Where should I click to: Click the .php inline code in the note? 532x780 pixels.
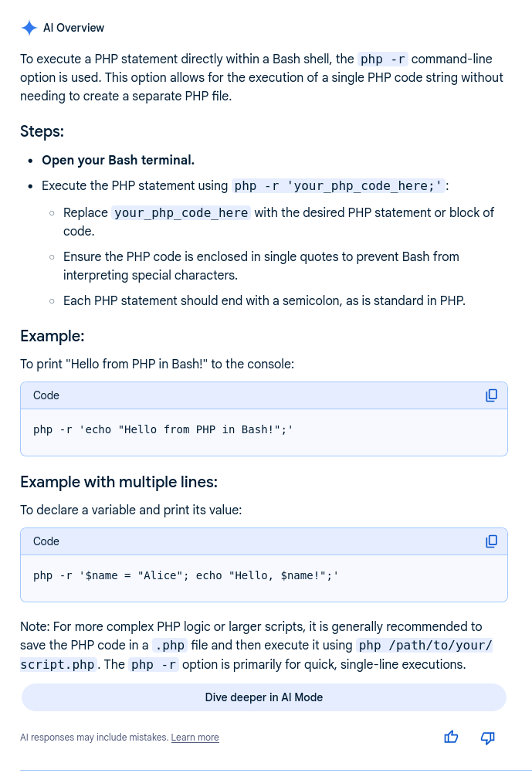point(170,646)
